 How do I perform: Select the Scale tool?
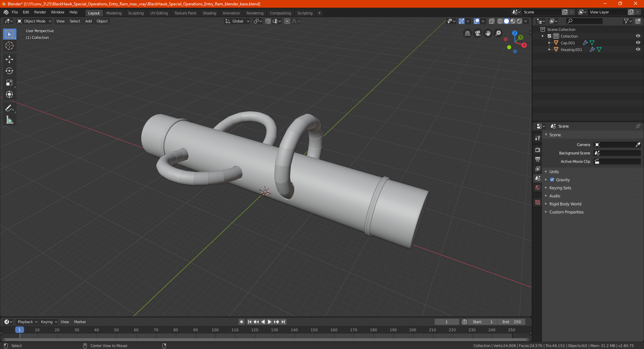9,83
